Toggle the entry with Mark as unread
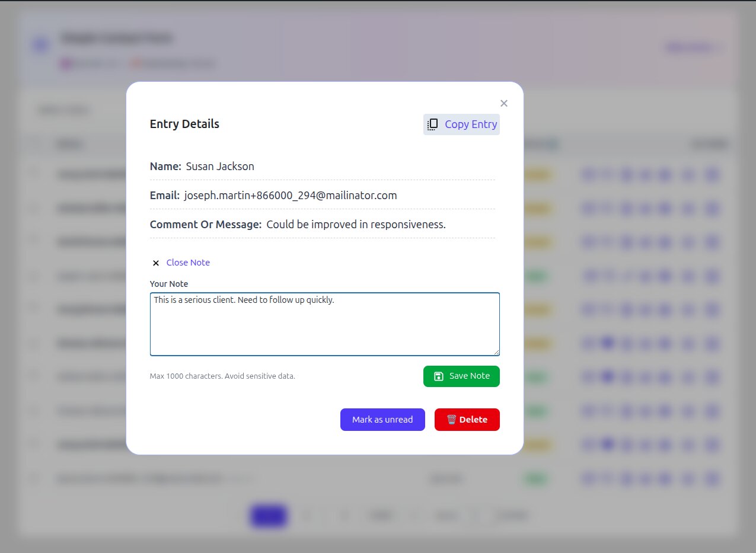 pos(382,420)
